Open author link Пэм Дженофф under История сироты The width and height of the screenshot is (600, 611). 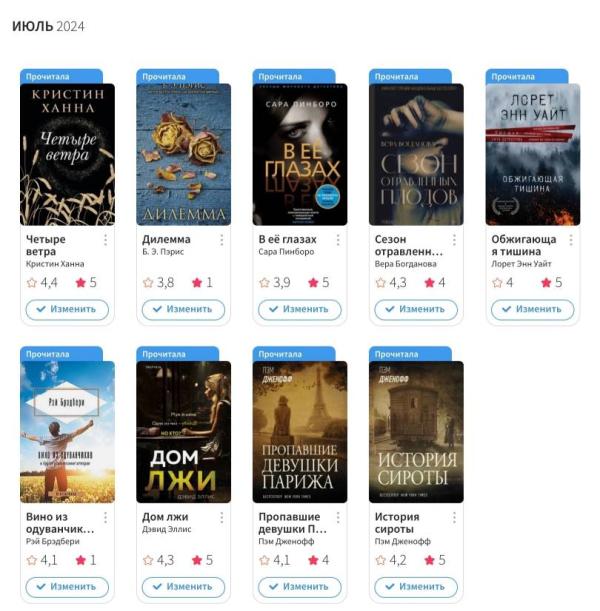[x=402, y=541]
